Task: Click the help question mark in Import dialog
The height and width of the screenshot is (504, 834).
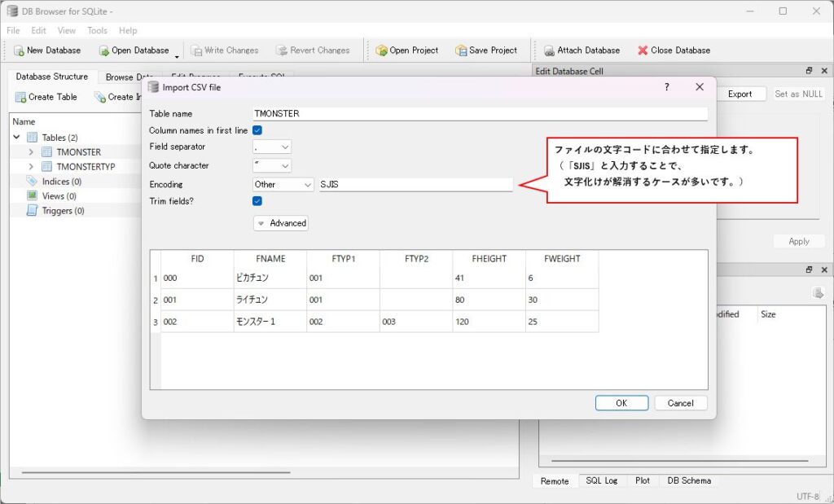Action: tap(667, 87)
